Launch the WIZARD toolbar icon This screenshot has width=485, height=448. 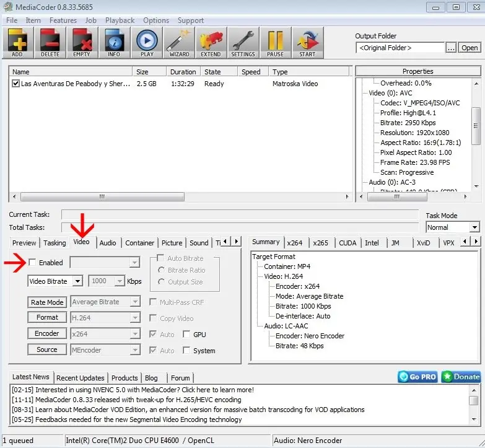[x=179, y=43]
